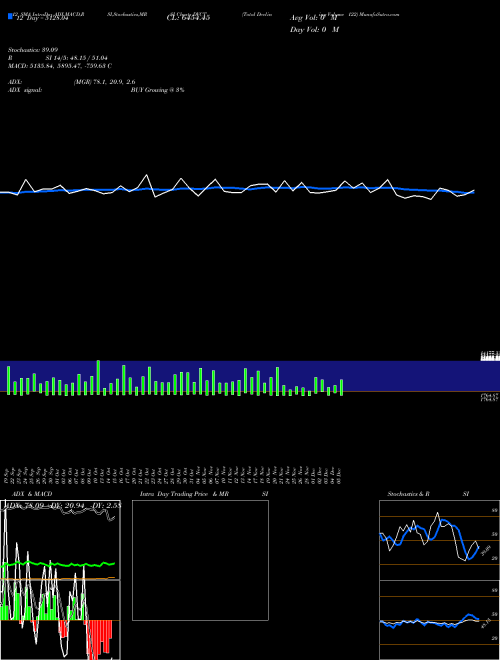The height and width of the screenshot is (660, 500).
Task: Click the 'CL: 6434.45' closing value
Action: (x=188, y=18)
